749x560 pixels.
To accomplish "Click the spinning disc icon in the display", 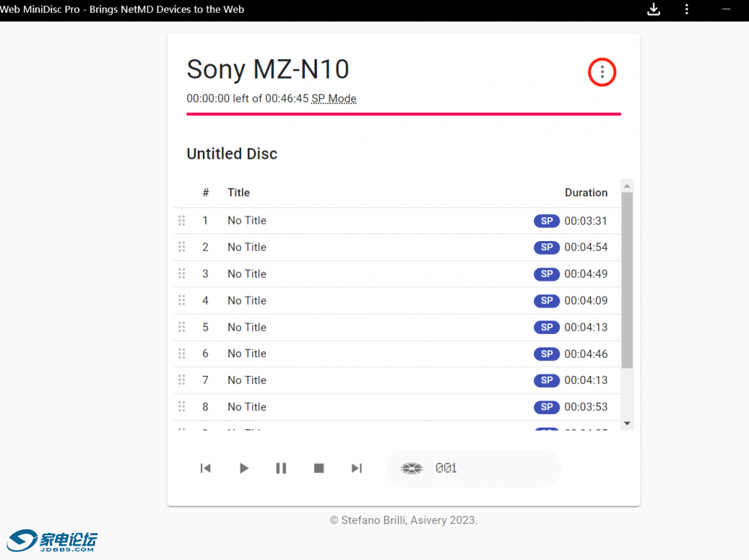I will [x=411, y=469].
